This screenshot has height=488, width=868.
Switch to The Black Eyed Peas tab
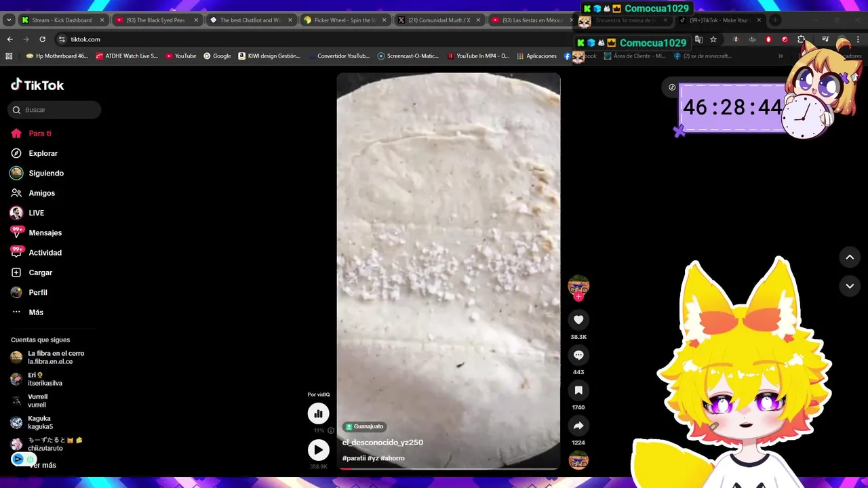[x=157, y=20]
